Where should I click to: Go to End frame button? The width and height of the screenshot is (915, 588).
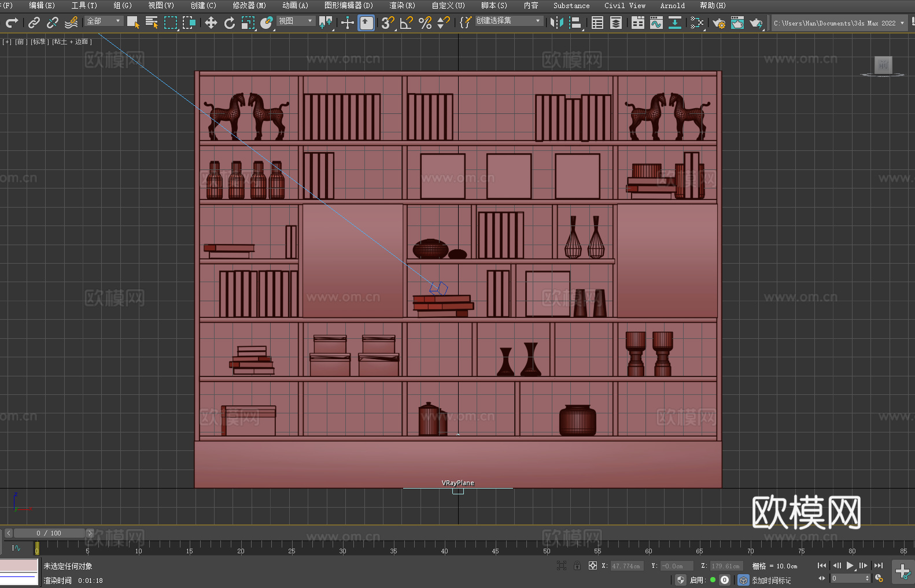tap(879, 565)
